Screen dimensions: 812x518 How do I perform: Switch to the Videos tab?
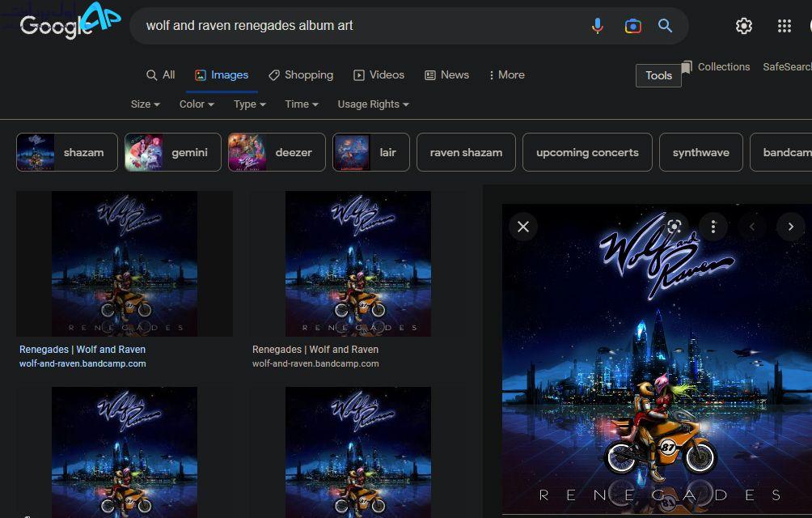point(379,75)
